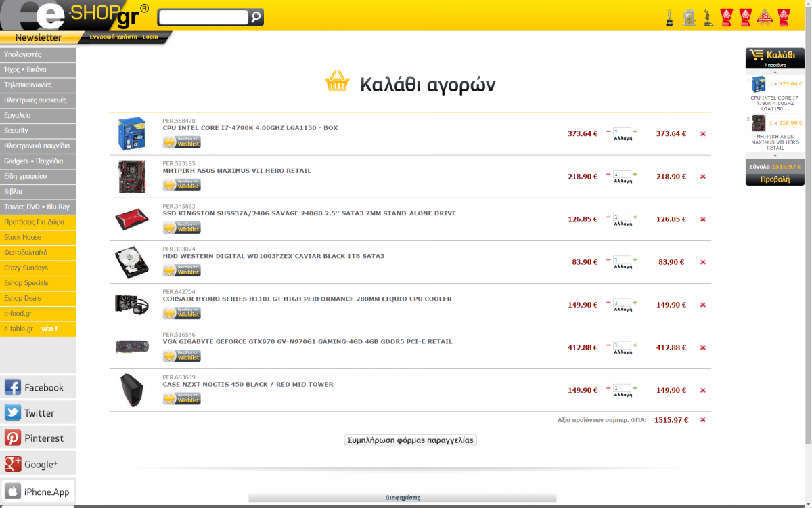This screenshot has width=812, height=508.
Task: Open the NZXT case thumbnail
Action: click(x=131, y=390)
